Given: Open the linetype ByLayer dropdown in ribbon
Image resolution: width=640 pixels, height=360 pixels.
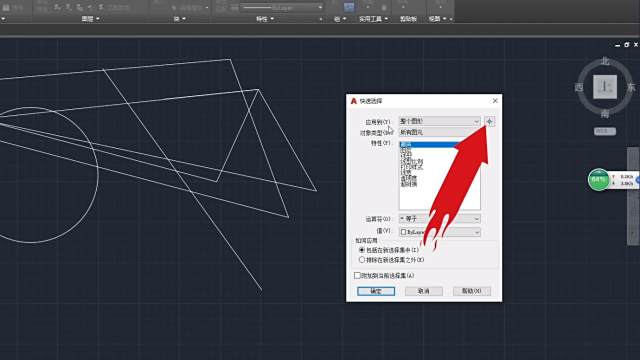Looking at the screenshot, I should [282, 7].
